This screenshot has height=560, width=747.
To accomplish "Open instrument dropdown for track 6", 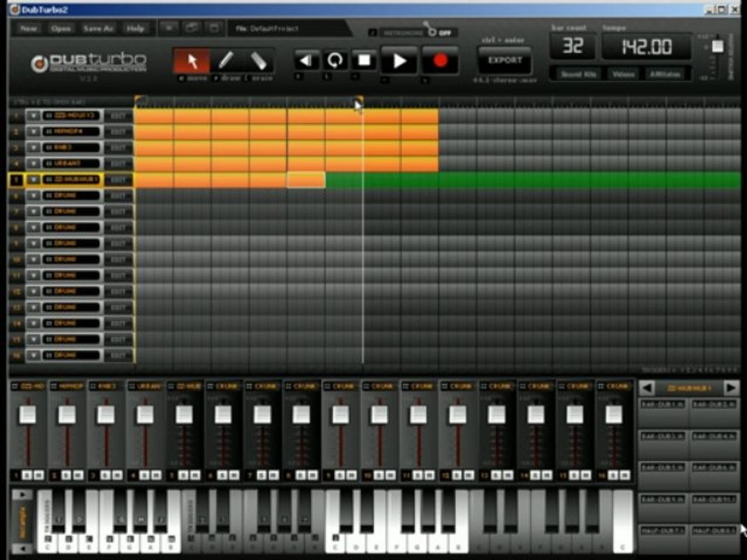I will tap(33, 196).
